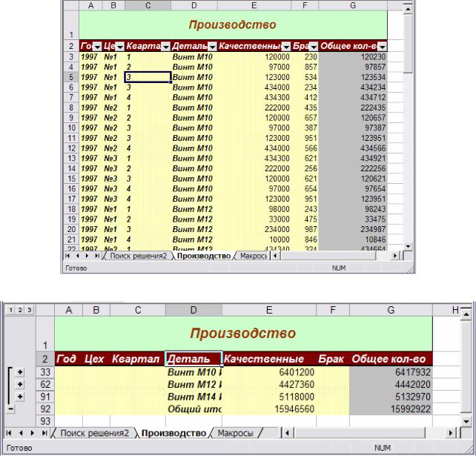476x456 pixels.
Task: Expand the outline group at row 62
Action: click(x=20, y=384)
